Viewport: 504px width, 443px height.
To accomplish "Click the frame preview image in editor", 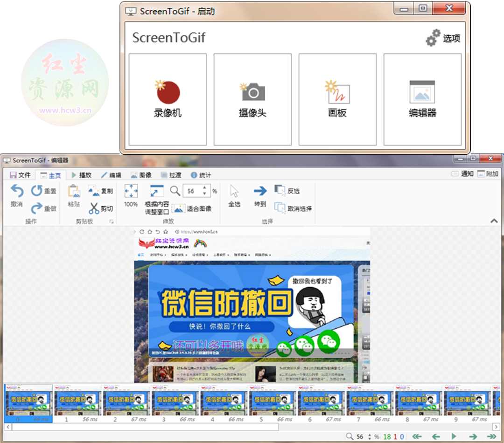I will 252,305.
